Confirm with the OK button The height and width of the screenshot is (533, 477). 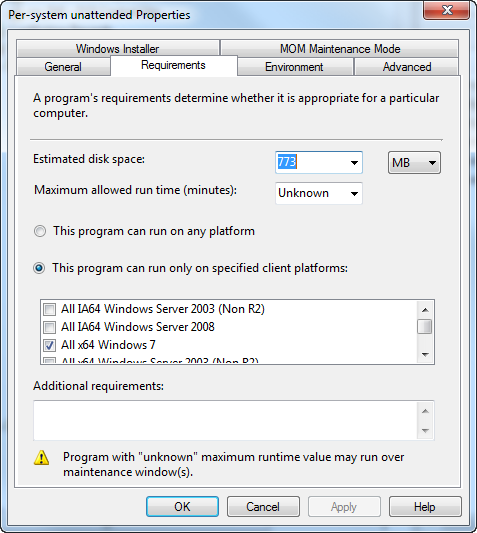pos(183,506)
